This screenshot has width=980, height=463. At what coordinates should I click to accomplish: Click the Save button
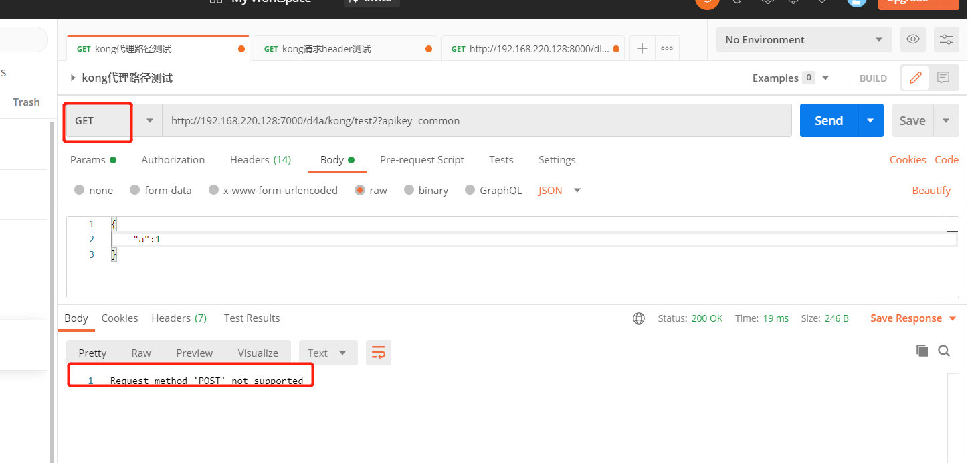(912, 120)
